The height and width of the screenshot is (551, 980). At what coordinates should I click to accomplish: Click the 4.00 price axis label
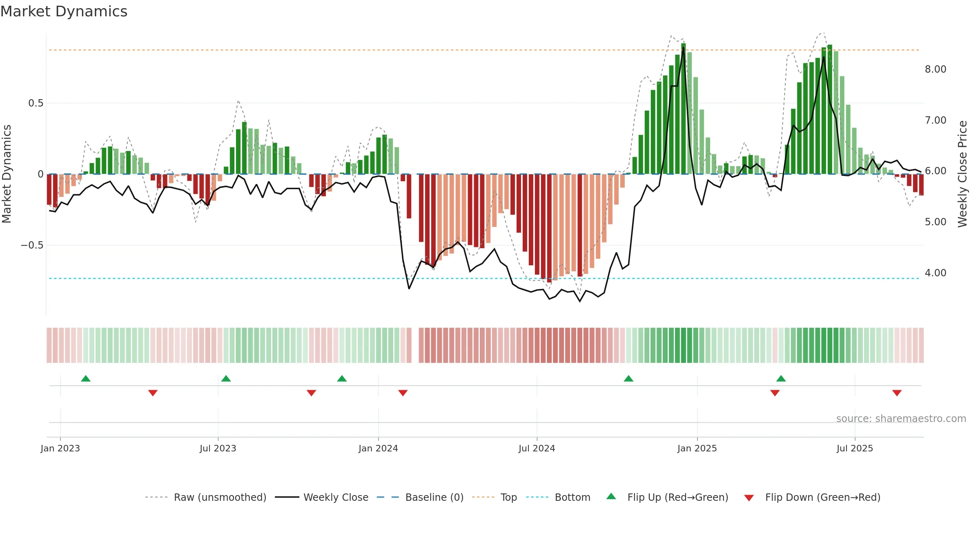[x=936, y=273]
